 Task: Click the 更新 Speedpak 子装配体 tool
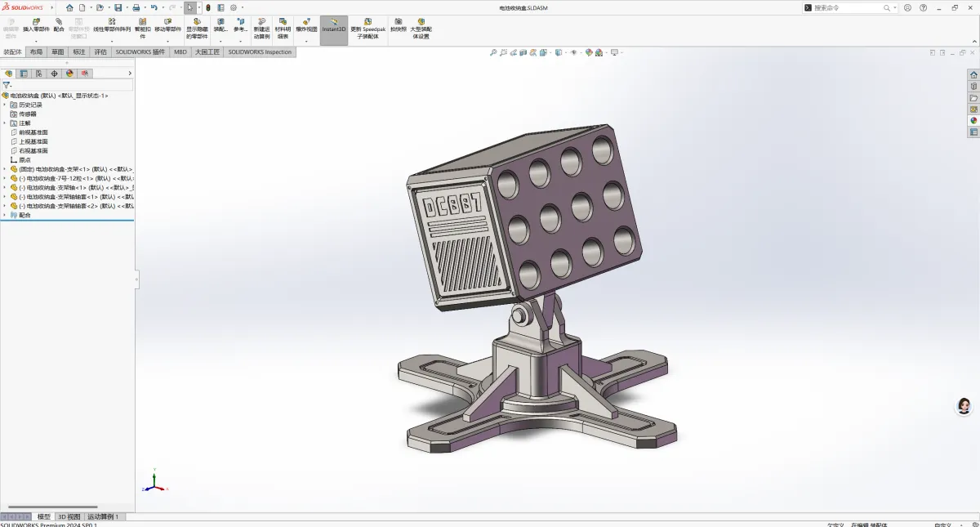pyautogui.click(x=367, y=29)
